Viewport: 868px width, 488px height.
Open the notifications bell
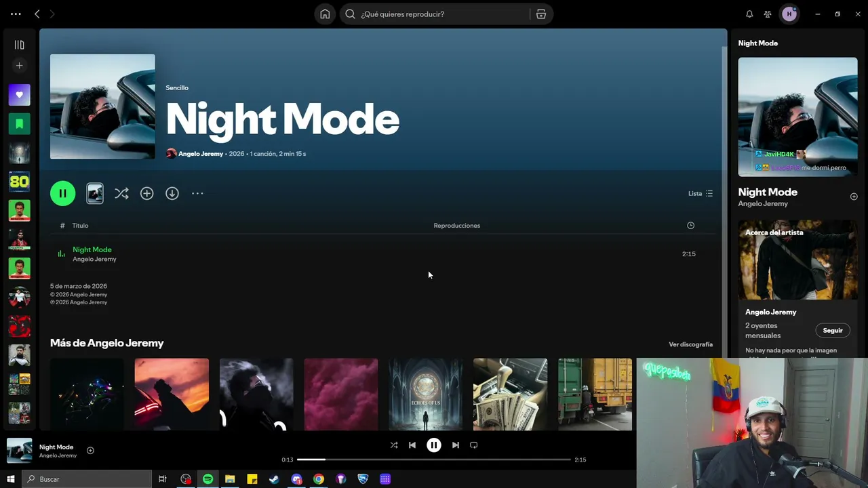click(x=749, y=14)
